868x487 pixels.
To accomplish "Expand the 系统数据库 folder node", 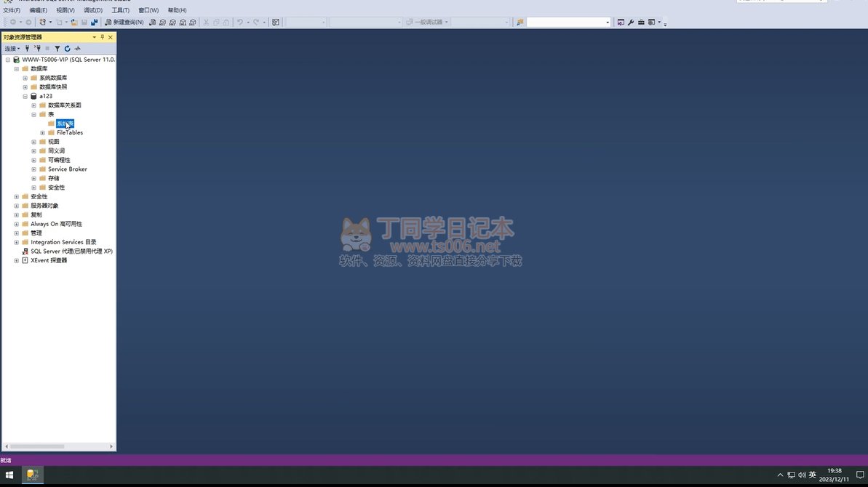I will tap(25, 78).
